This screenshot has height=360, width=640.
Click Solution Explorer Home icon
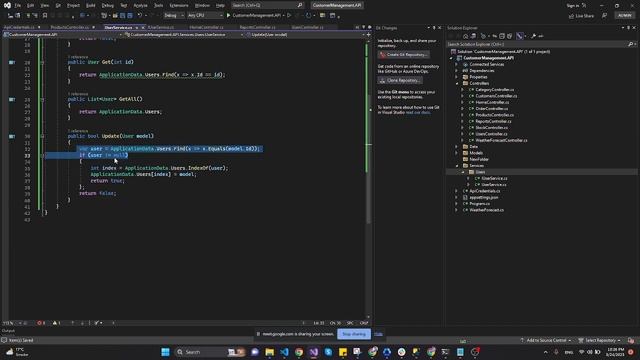click(x=465, y=36)
